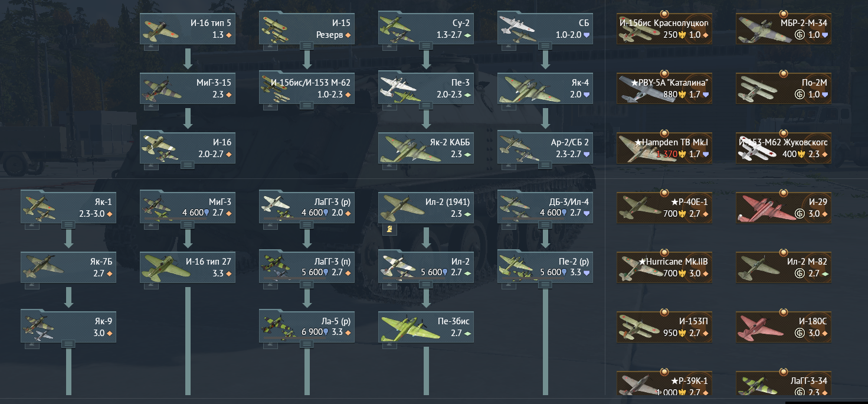This screenshot has width=868, height=404.
Task: Select the Пе-3бис heavy fighter
Action: [425, 327]
